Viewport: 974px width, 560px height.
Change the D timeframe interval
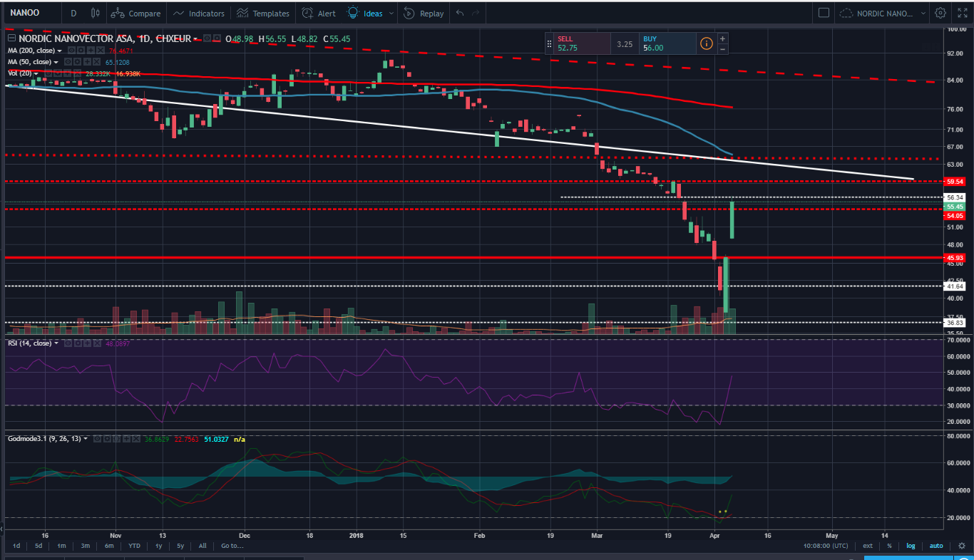tap(73, 13)
